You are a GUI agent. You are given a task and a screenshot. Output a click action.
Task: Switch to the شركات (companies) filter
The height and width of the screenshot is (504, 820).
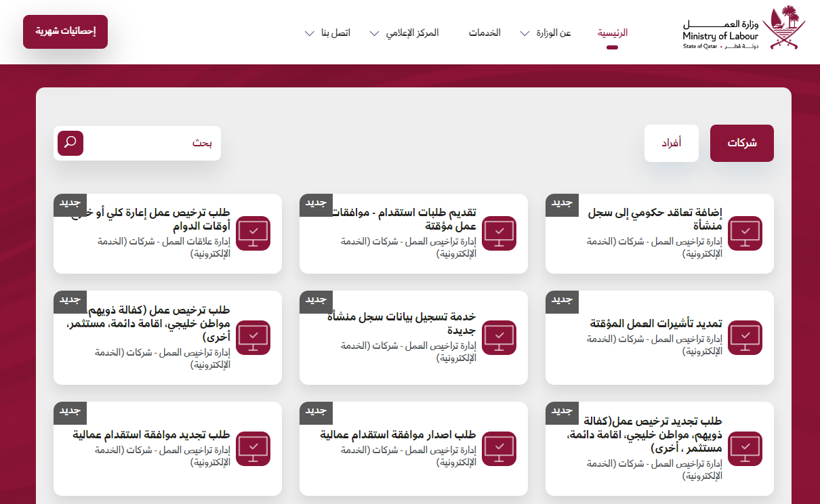pyautogui.click(x=741, y=143)
